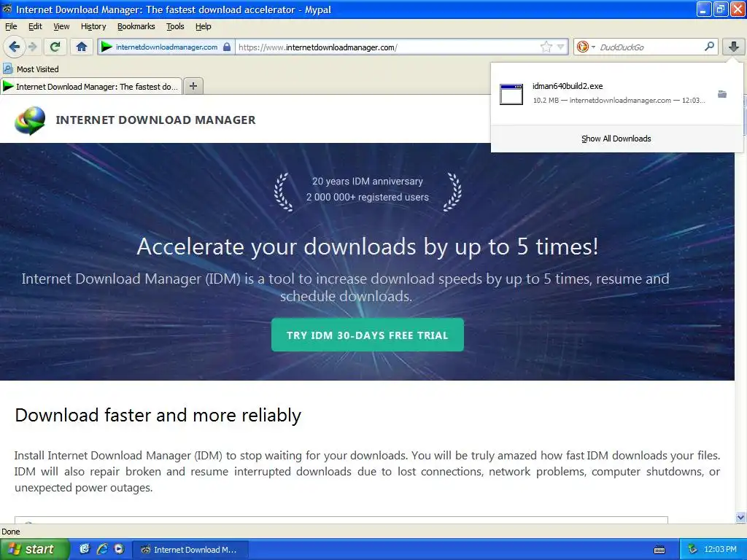
Task: Click the URL address field
Action: [388, 47]
